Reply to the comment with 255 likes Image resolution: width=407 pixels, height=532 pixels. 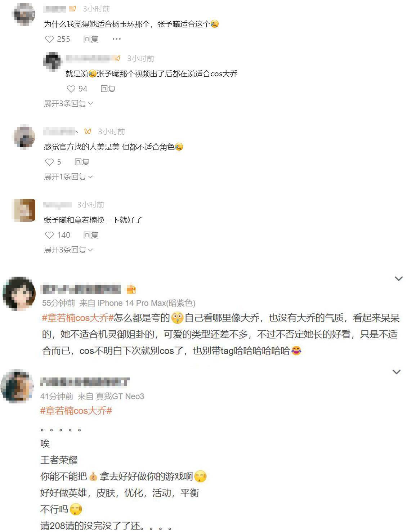tap(91, 39)
